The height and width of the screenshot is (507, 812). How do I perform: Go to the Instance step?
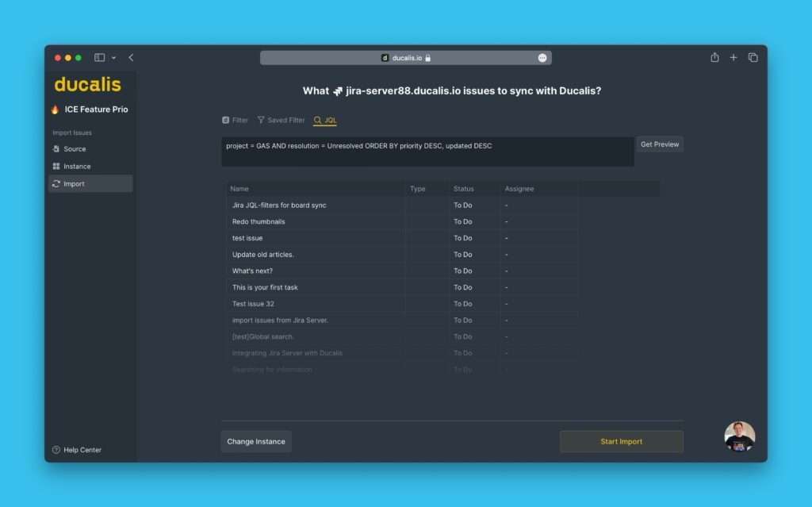[77, 167]
